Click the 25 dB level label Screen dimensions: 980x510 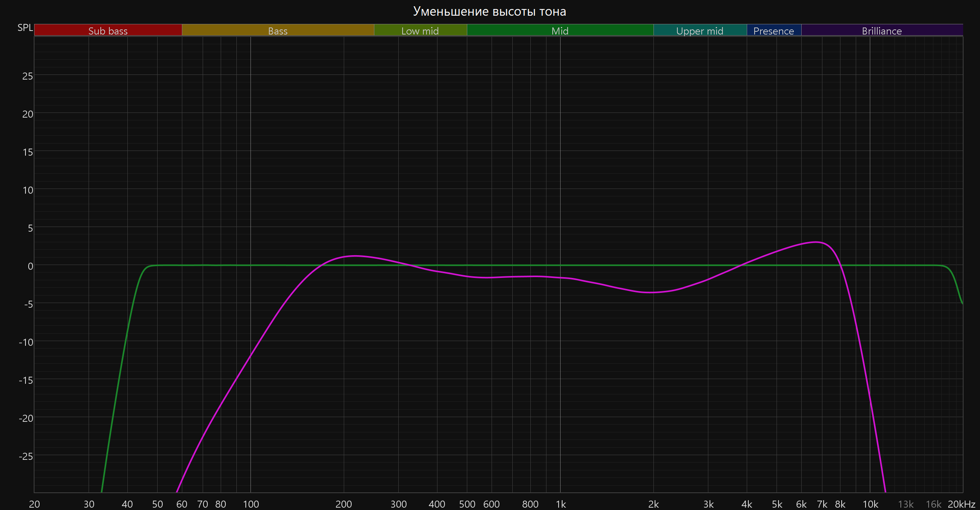27,76
